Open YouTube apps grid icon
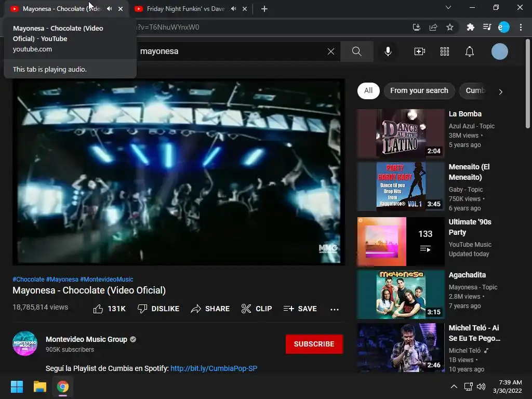Image resolution: width=532 pixels, height=399 pixels. coord(445,51)
